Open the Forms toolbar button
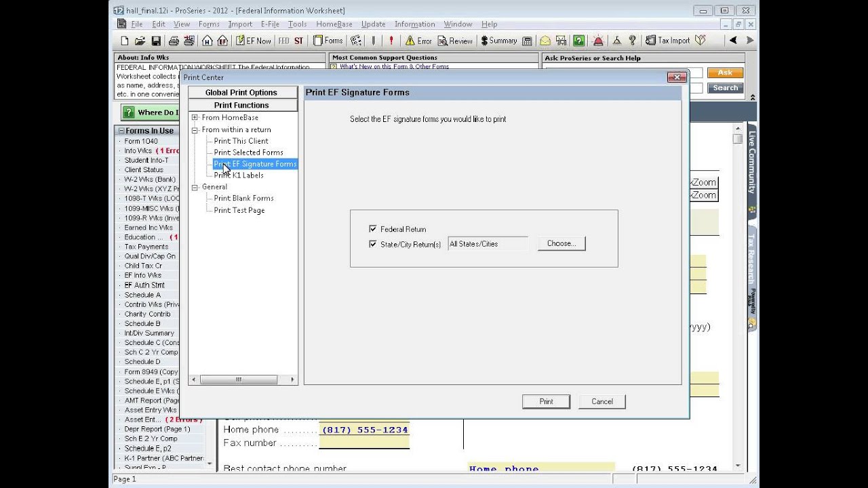Image resolution: width=868 pixels, height=488 pixels. pos(328,41)
